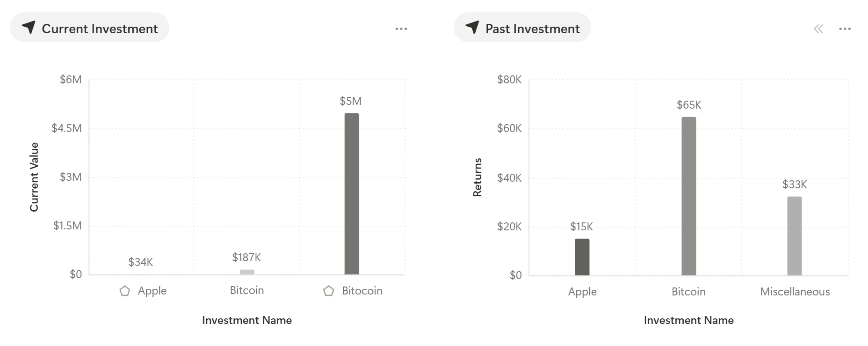Click the $15K Apple returns bar

pos(582,257)
